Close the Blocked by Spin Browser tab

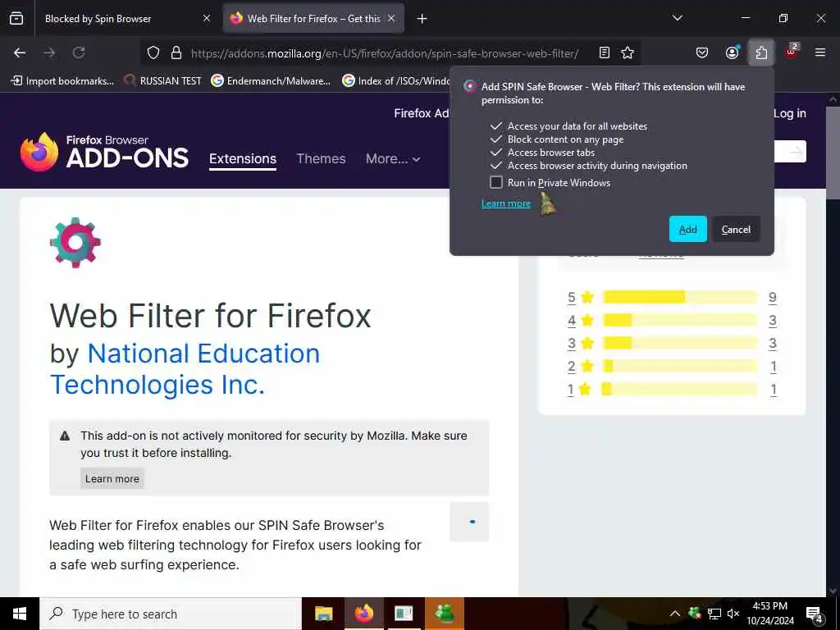click(x=207, y=18)
